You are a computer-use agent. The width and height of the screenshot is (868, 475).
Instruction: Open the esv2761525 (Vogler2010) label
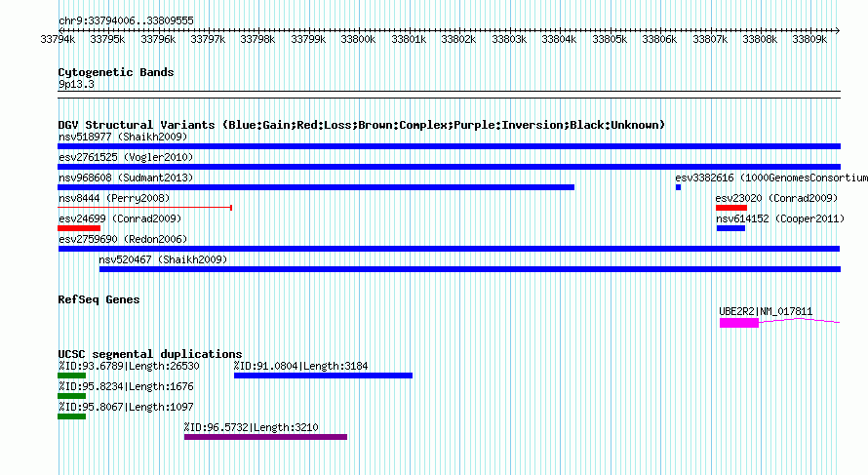126,157
